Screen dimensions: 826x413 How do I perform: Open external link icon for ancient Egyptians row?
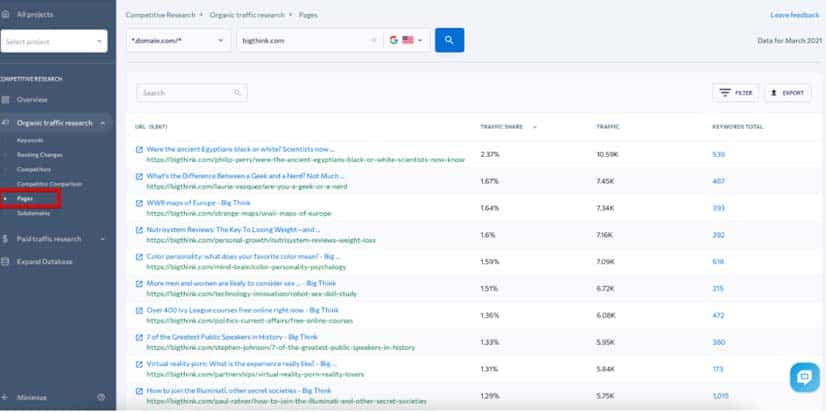pos(140,150)
